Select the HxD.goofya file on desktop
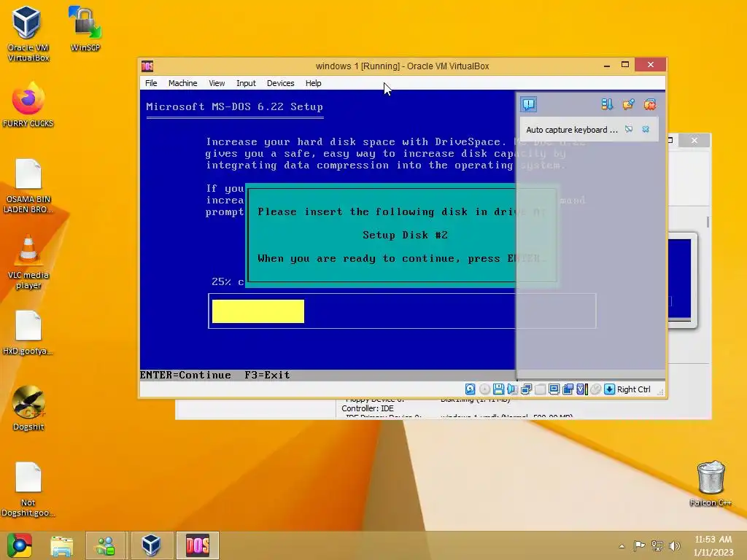Image resolution: width=747 pixels, height=560 pixels. tap(28, 332)
